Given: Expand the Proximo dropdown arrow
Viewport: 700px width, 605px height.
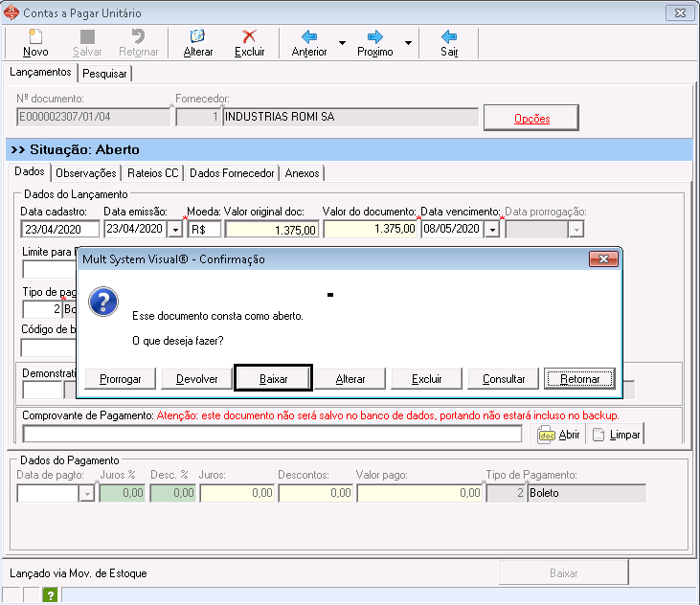Looking at the screenshot, I should click(x=409, y=43).
